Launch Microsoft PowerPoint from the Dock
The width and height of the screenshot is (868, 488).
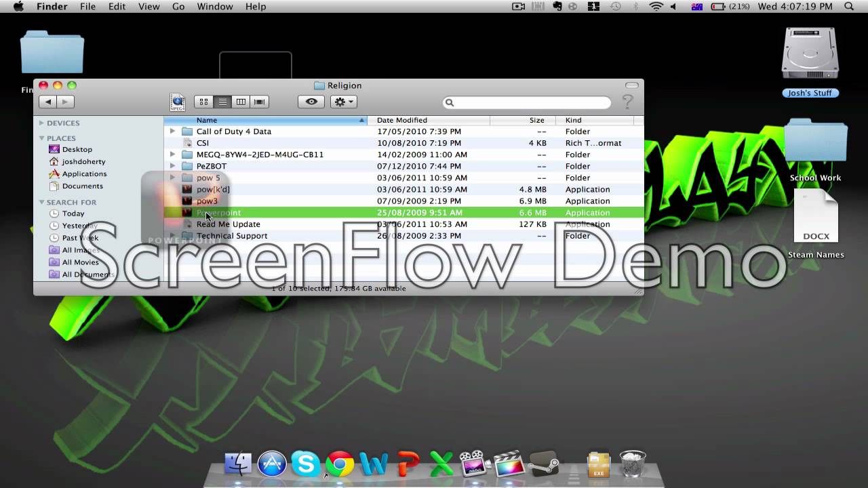[x=408, y=465]
